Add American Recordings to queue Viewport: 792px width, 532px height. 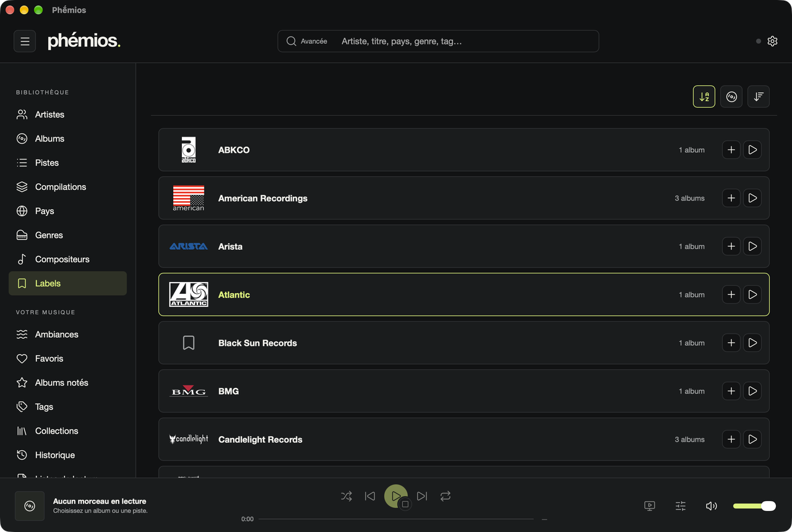pos(731,198)
